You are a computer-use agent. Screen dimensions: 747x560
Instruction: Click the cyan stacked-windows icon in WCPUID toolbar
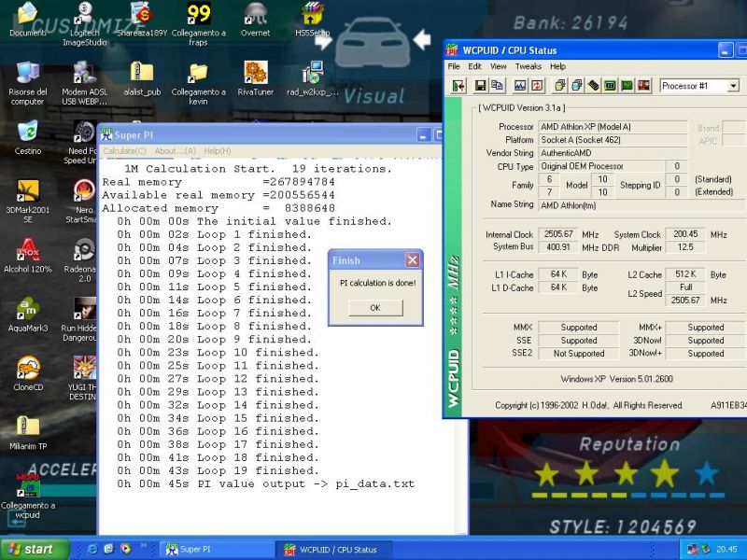(x=576, y=86)
